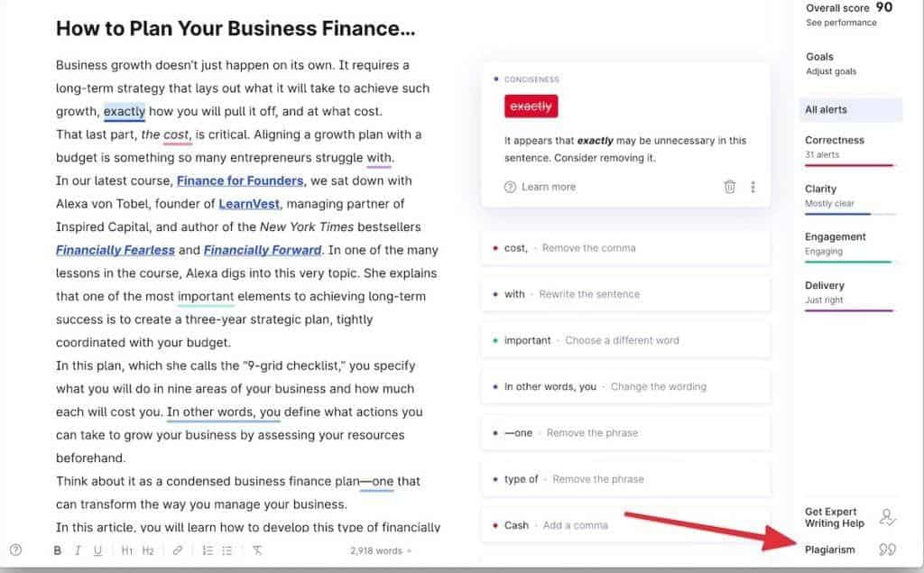Select the All alerts filter
Screen dimensions: 924x573
(x=826, y=109)
